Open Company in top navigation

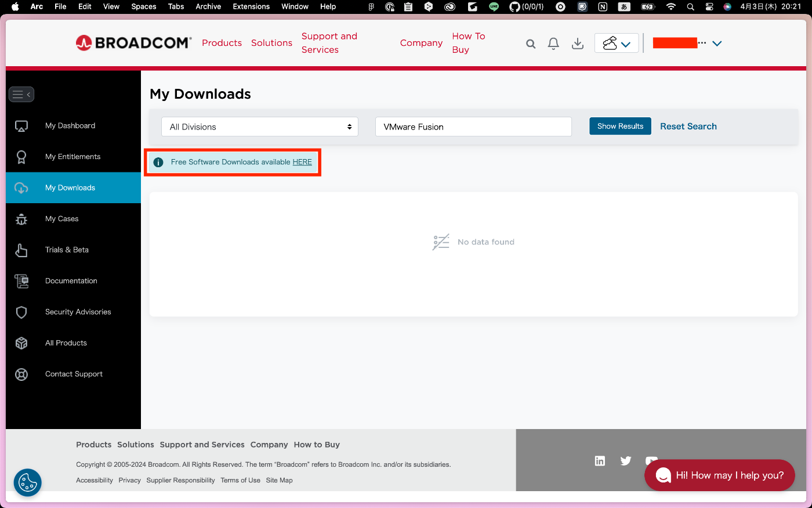coord(421,43)
